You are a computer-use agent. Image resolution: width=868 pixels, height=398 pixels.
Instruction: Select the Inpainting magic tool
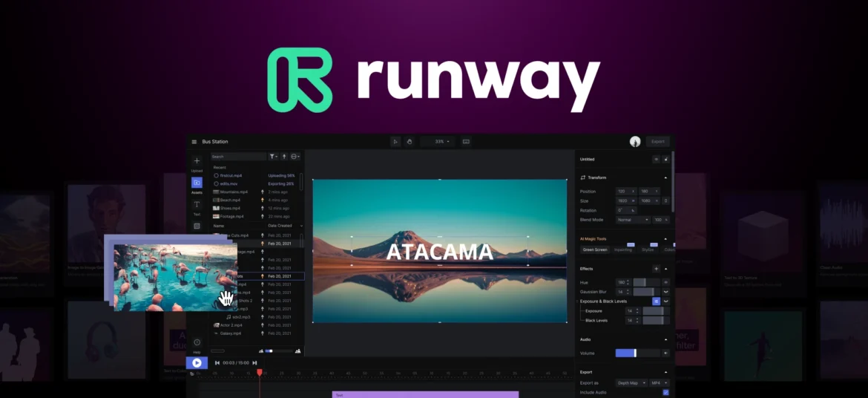pyautogui.click(x=622, y=249)
